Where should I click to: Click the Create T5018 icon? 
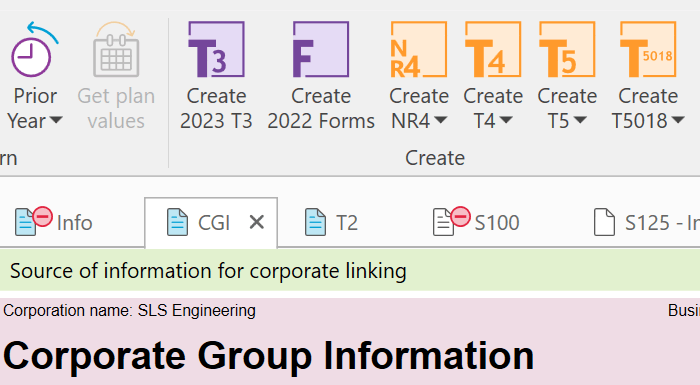coord(648,49)
